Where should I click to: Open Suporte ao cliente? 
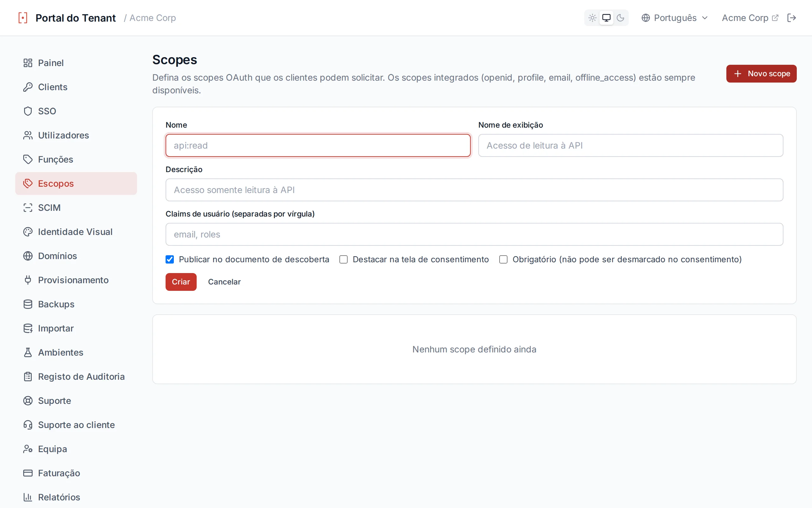tap(76, 425)
